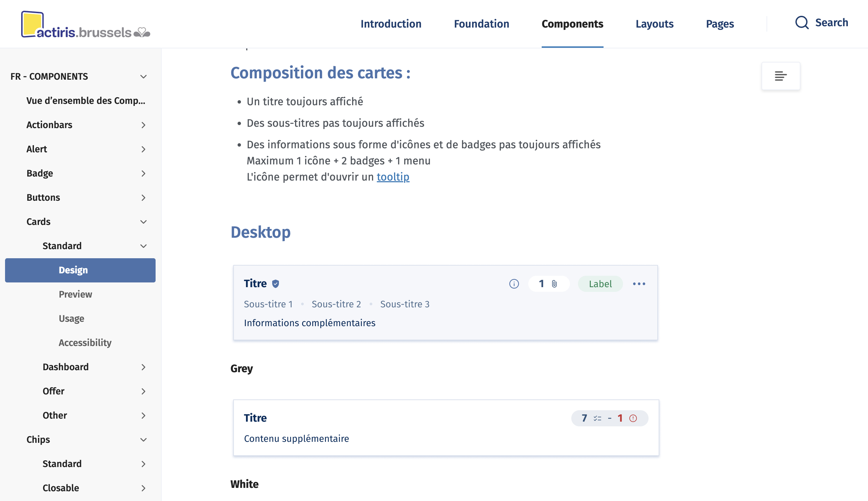Viewport: 868px width, 501px height.
Task: Click the red 1 count in the white card badge
Action: [620, 418]
